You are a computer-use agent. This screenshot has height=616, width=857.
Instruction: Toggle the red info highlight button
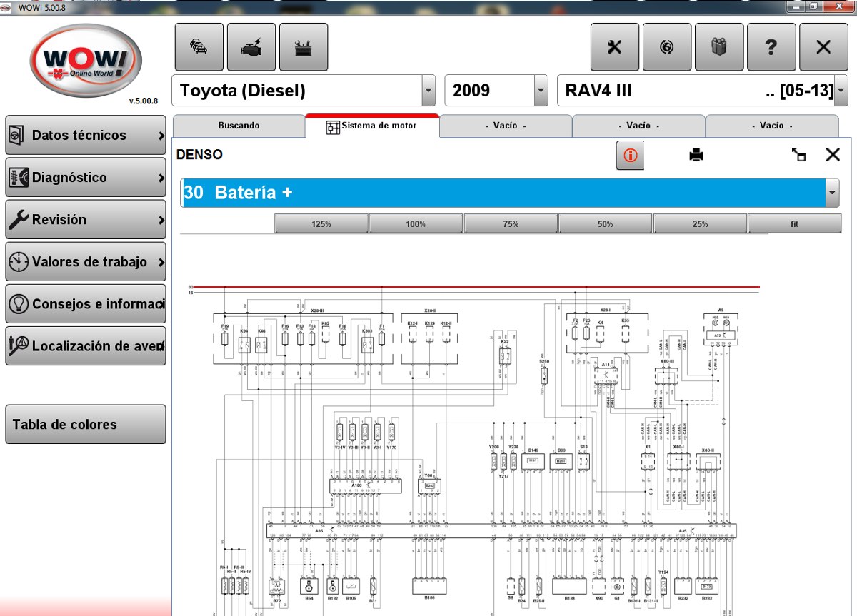pyautogui.click(x=629, y=154)
